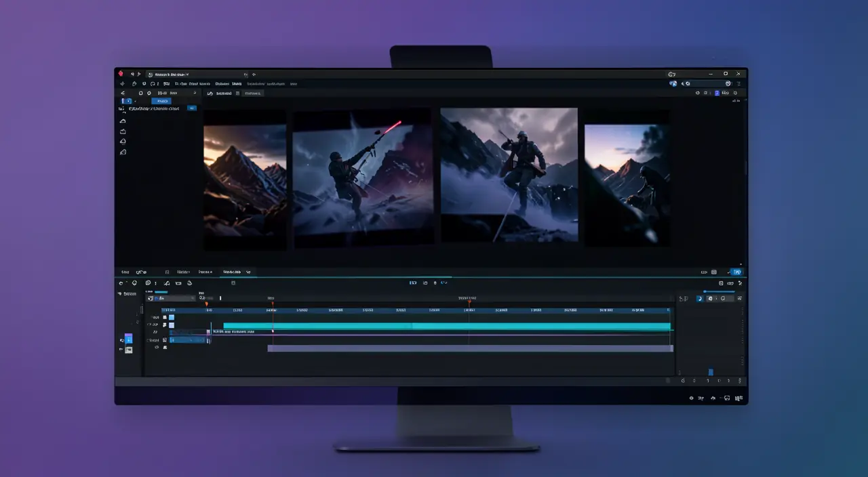Click the search field in the top-right toolbar
Viewport: 868px width, 477px height.
pos(705,83)
